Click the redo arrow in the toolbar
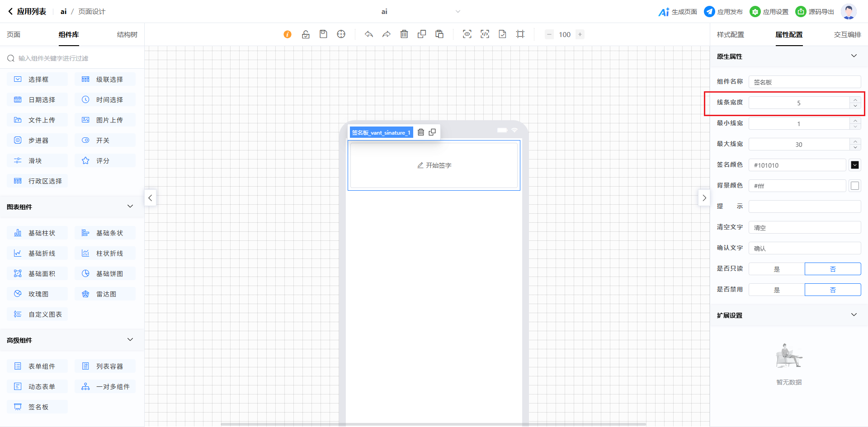 (x=387, y=34)
